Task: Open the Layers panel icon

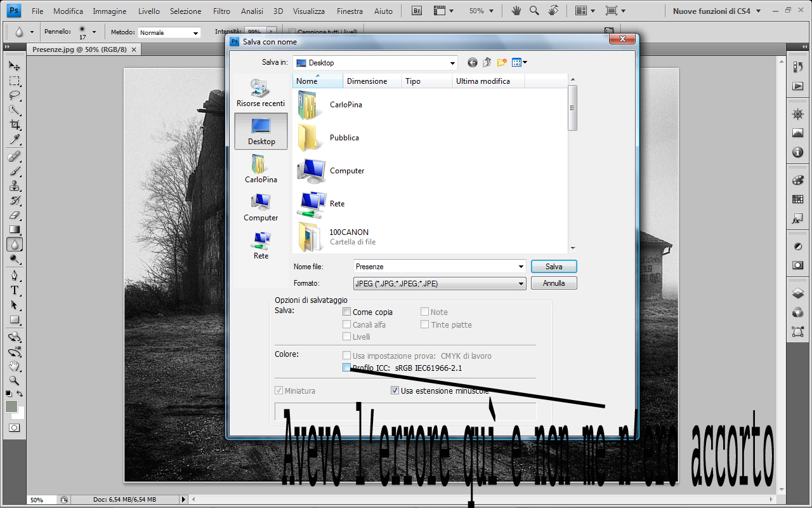Action: [x=797, y=293]
